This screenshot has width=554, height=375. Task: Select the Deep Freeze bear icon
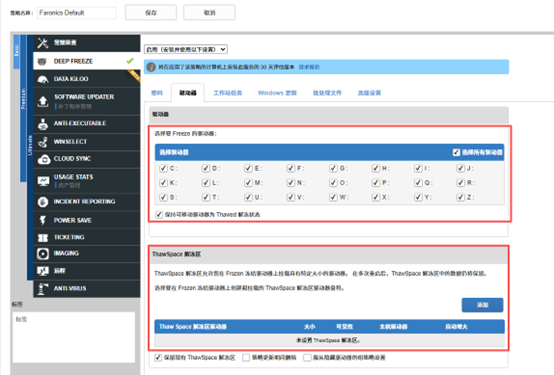pos(42,61)
